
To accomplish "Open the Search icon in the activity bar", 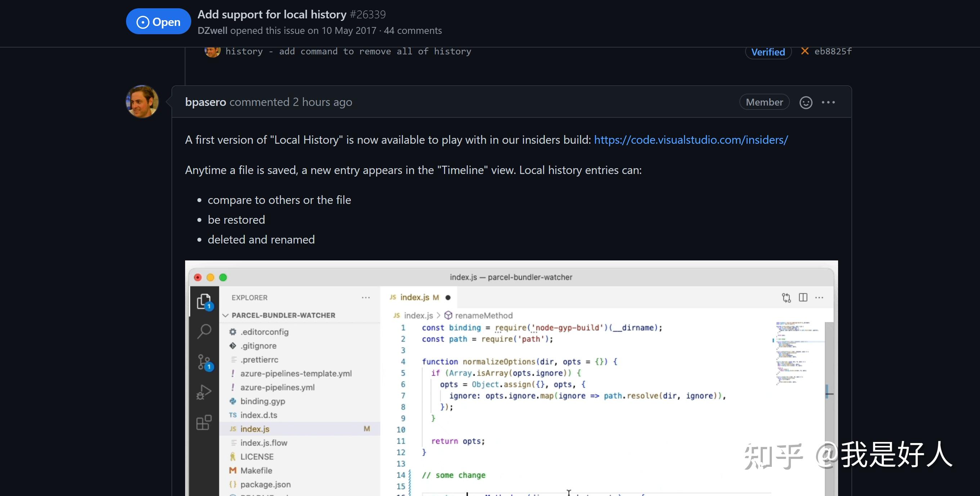I will point(204,331).
